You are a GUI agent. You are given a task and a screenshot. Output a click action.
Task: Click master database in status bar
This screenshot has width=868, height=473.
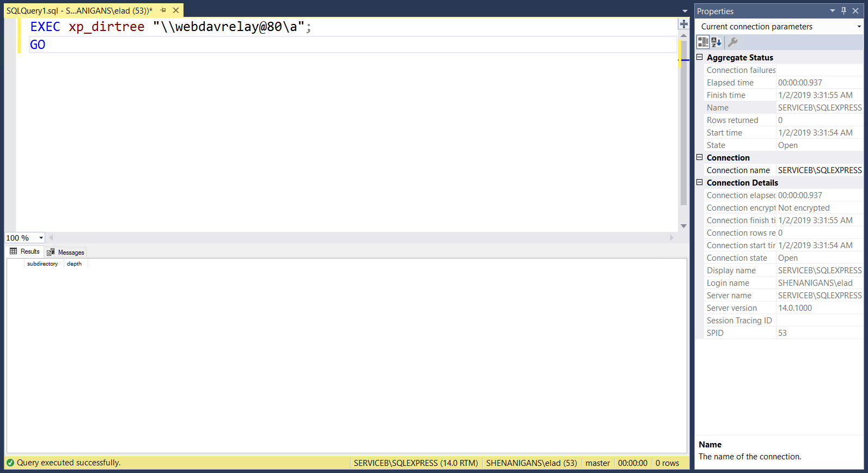click(x=597, y=463)
